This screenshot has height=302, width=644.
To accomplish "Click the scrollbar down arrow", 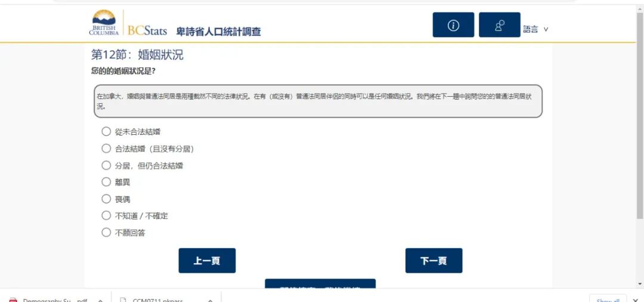I will coord(640,284).
